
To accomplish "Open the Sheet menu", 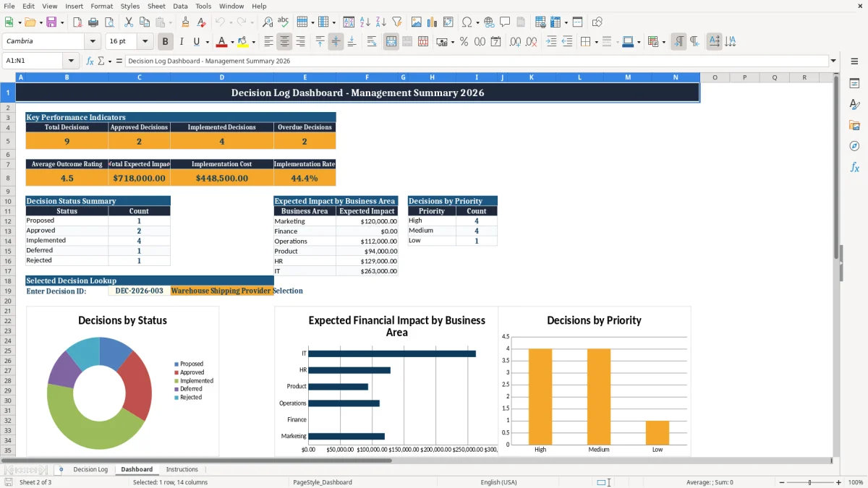I will coord(156,6).
